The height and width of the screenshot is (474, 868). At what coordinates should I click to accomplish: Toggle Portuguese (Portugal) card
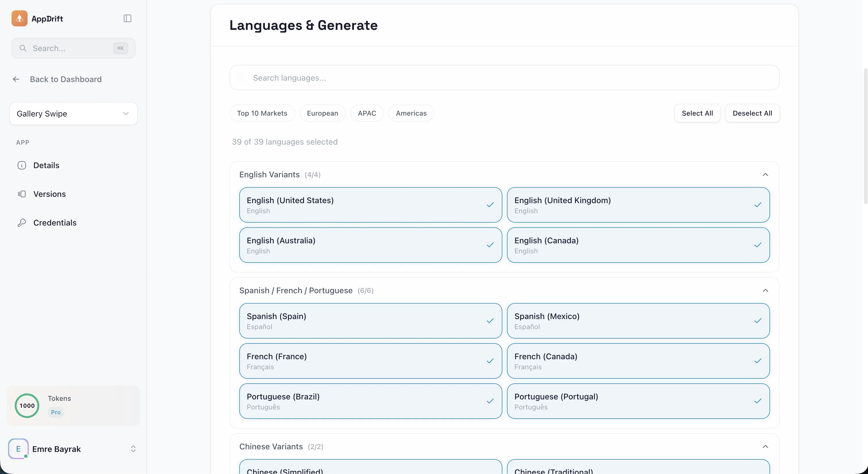[x=638, y=401]
